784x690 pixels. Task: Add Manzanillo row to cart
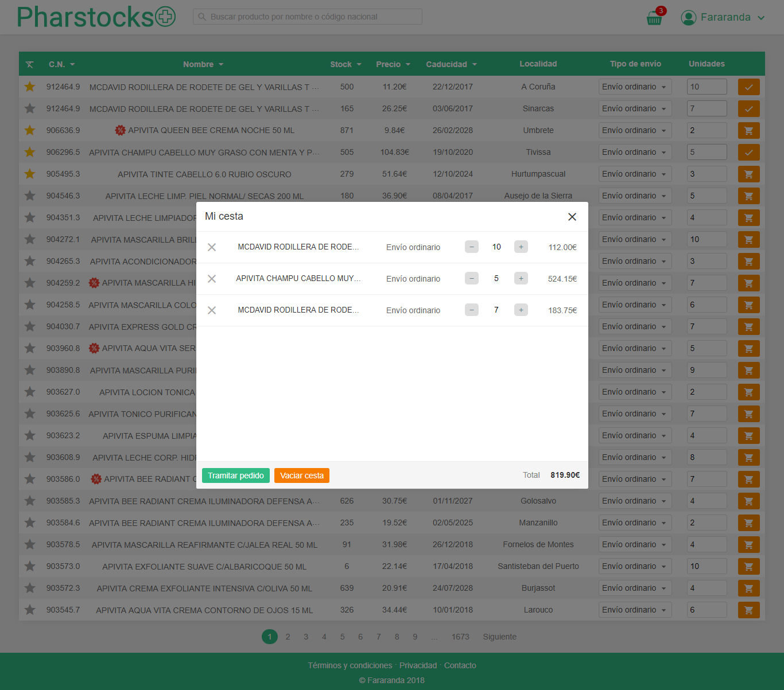click(749, 523)
